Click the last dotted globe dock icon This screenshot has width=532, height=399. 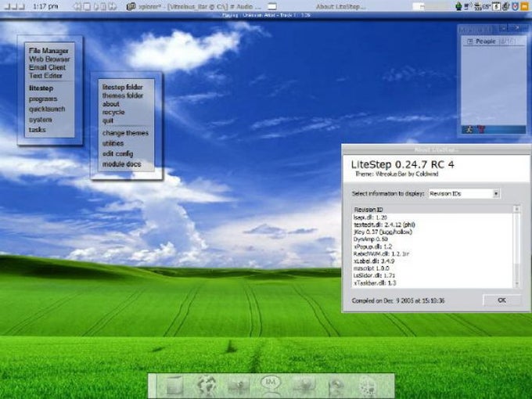pyautogui.click(x=368, y=387)
